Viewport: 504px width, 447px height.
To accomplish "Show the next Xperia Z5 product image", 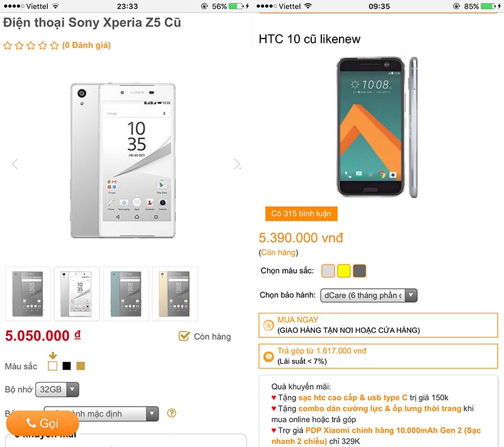I will tap(237, 164).
